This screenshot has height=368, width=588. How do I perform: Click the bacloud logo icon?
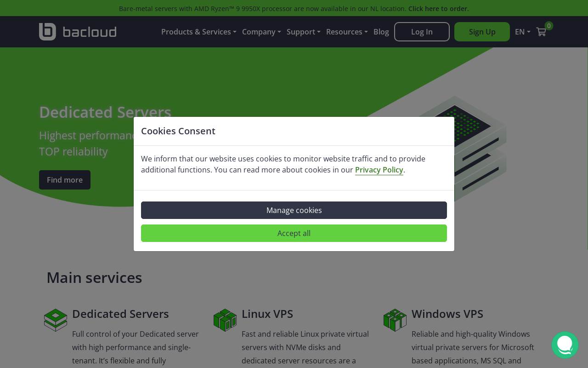tap(47, 32)
